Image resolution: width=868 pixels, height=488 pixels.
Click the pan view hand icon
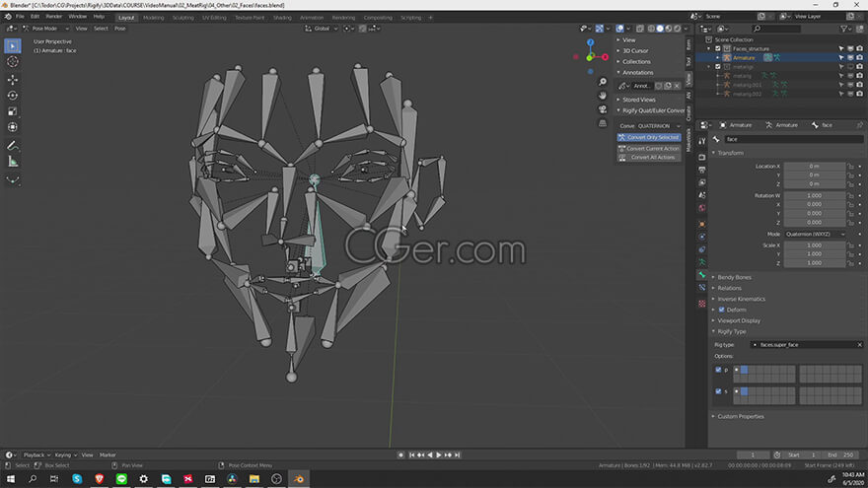click(x=603, y=96)
